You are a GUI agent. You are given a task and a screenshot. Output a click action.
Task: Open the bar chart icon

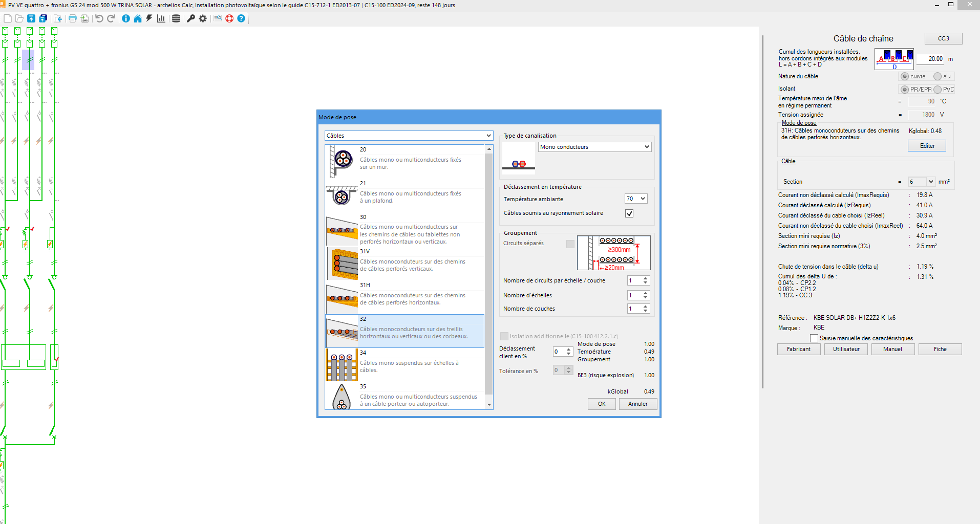tap(161, 18)
